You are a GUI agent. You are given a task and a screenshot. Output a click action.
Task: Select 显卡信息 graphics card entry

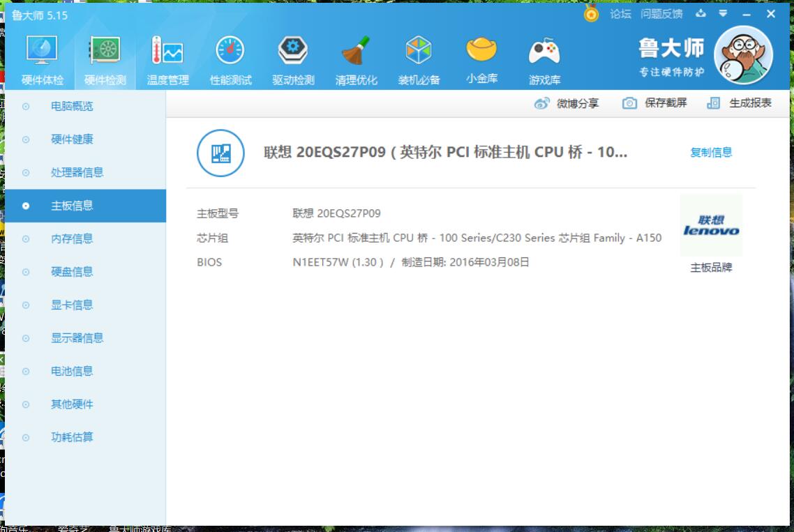72,305
